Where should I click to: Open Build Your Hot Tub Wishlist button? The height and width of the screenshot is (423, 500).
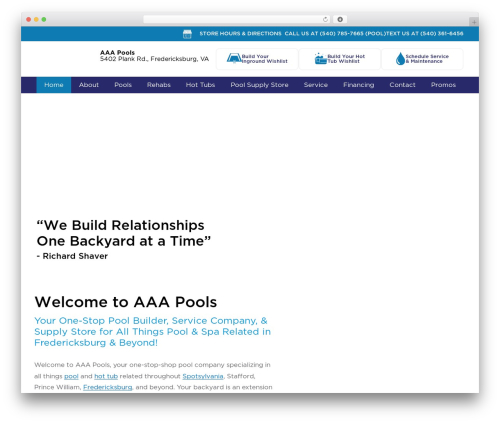coord(340,59)
